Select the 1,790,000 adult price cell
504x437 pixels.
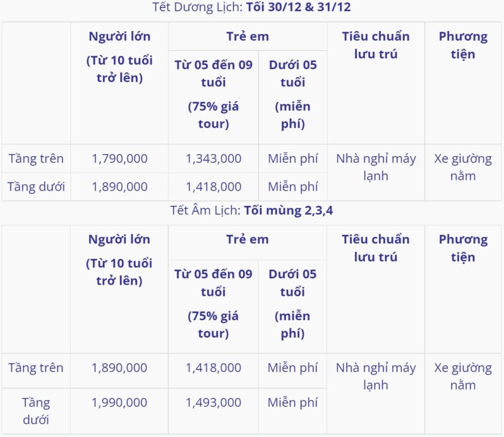[x=120, y=159]
